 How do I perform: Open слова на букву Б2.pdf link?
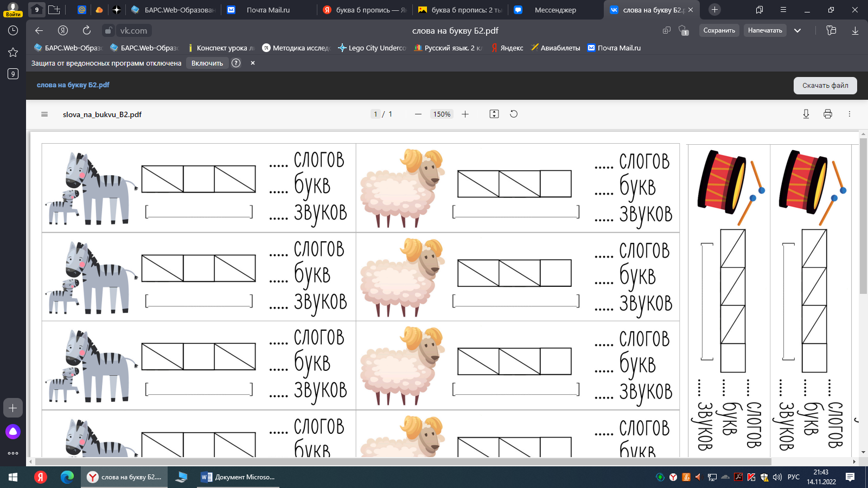pyautogui.click(x=73, y=85)
